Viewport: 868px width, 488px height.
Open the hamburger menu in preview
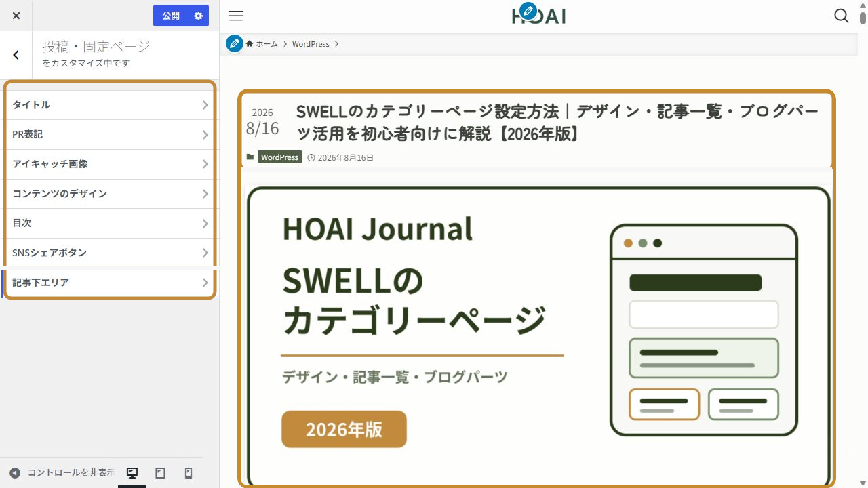tap(236, 16)
